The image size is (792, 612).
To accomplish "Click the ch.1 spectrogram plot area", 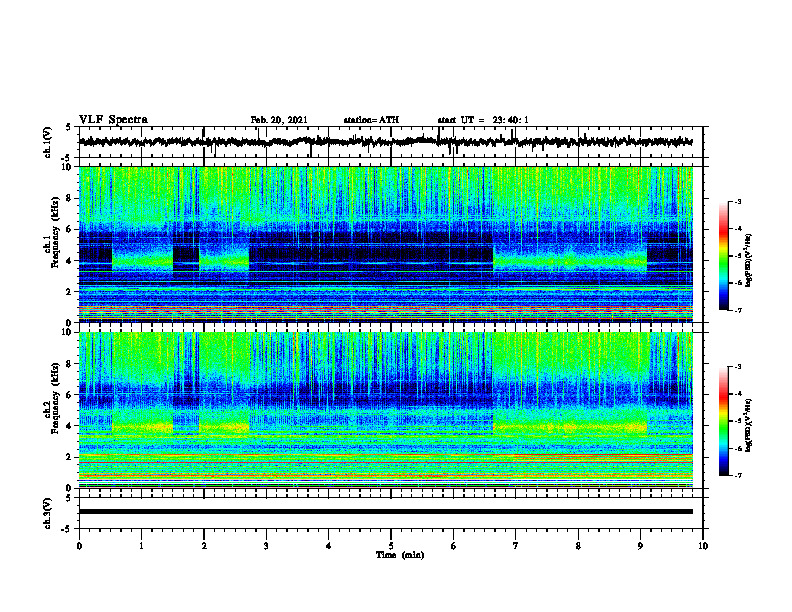I will click(385, 244).
